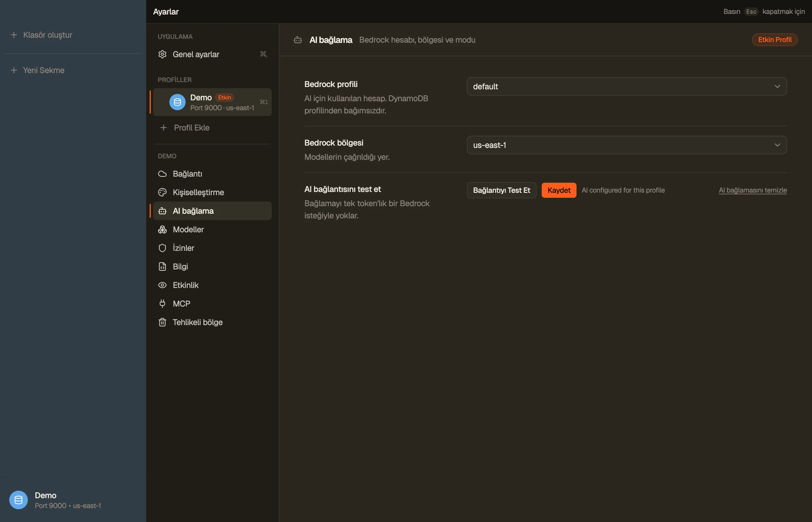Go to Tehlikeli bölge section
The width and height of the screenshot is (812, 522).
pos(212,322)
